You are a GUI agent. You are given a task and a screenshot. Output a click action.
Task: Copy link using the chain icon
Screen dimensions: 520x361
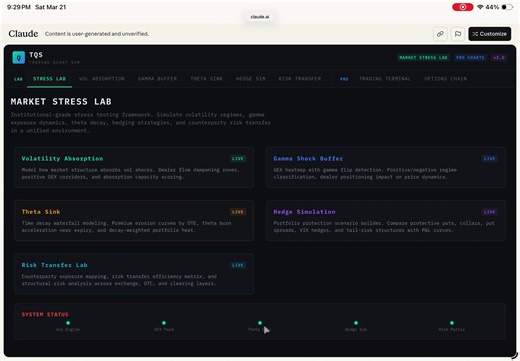click(x=440, y=34)
